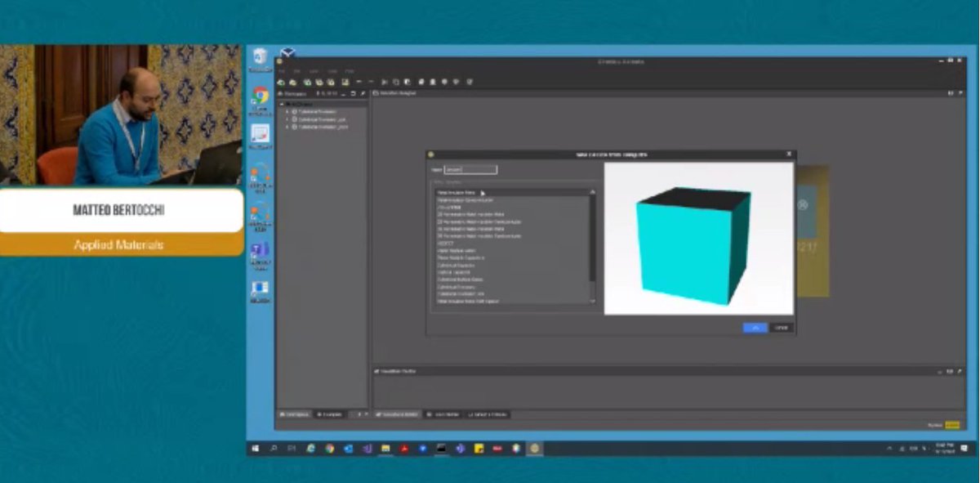Click the floppy-disk Save icon in the toolbar
The image size is (980, 483).
345,82
